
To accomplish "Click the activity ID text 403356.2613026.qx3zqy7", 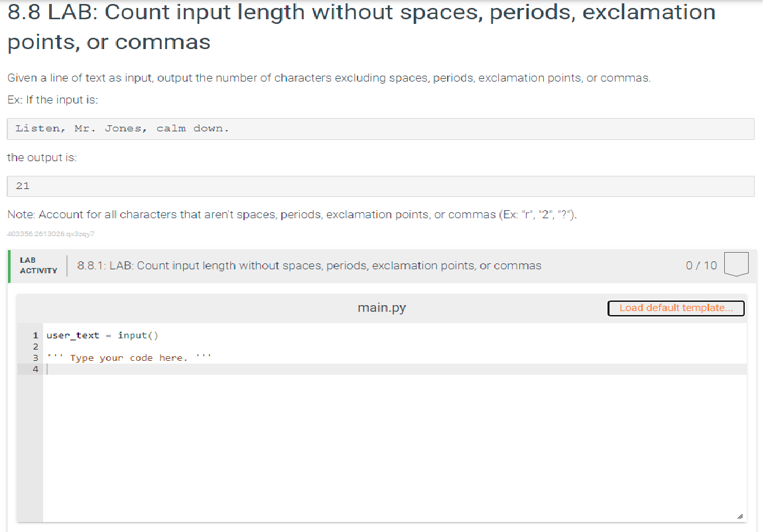I will click(x=50, y=234).
